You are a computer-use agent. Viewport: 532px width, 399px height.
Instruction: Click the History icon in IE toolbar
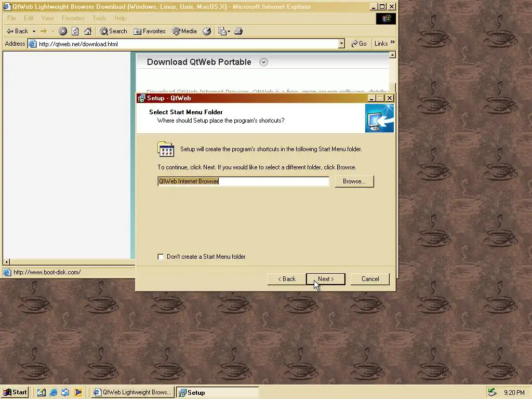coord(207,31)
